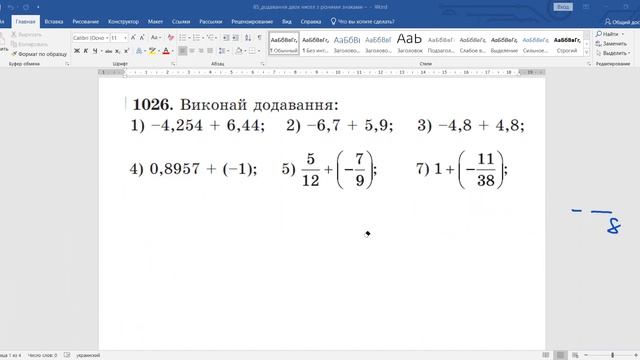Open the Рисование tab
The height and width of the screenshot is (360, 640).
(x=86, y=22)
